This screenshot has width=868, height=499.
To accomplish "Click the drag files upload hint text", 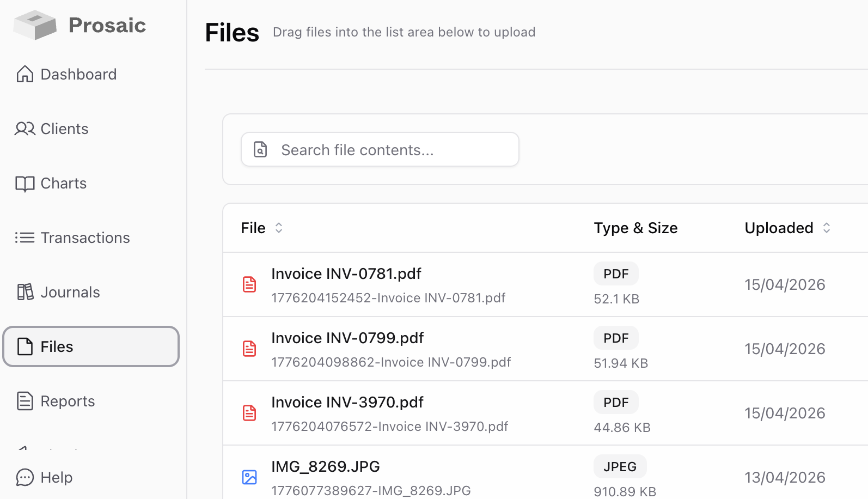I will [404, 32].
